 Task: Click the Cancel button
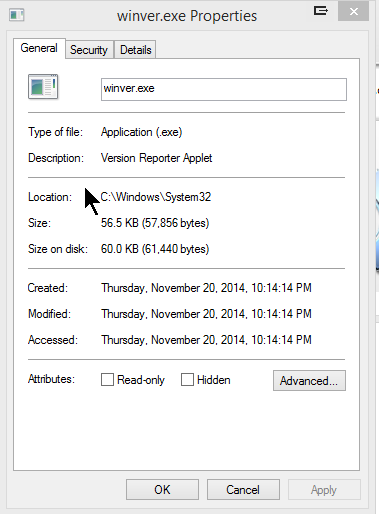click(243, 490)
